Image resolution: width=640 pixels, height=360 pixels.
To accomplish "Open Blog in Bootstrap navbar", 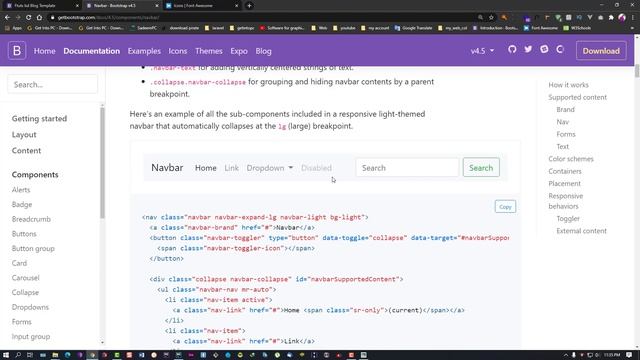I will (263, 51).
